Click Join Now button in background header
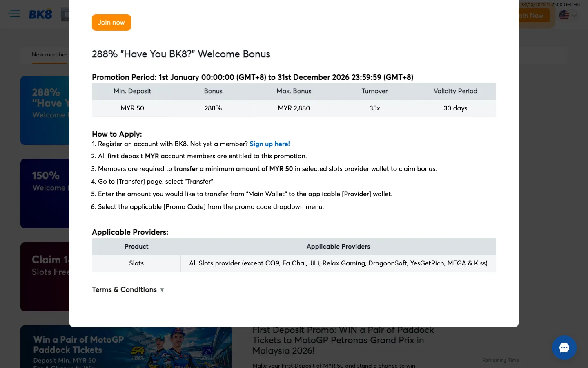 (x=534, y=16)
